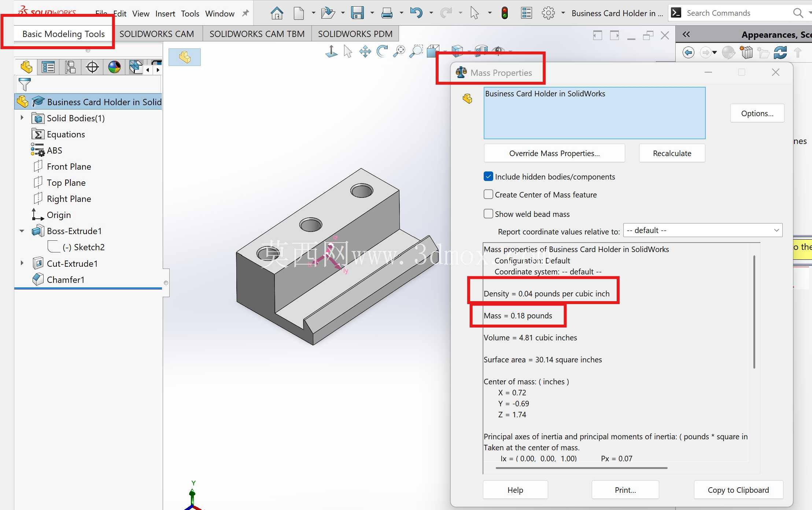The image size is (812, 510).
Task: Switch to SOLIDWORKS CAM tab
Action: pyautogui.click(x=157, y=34)
